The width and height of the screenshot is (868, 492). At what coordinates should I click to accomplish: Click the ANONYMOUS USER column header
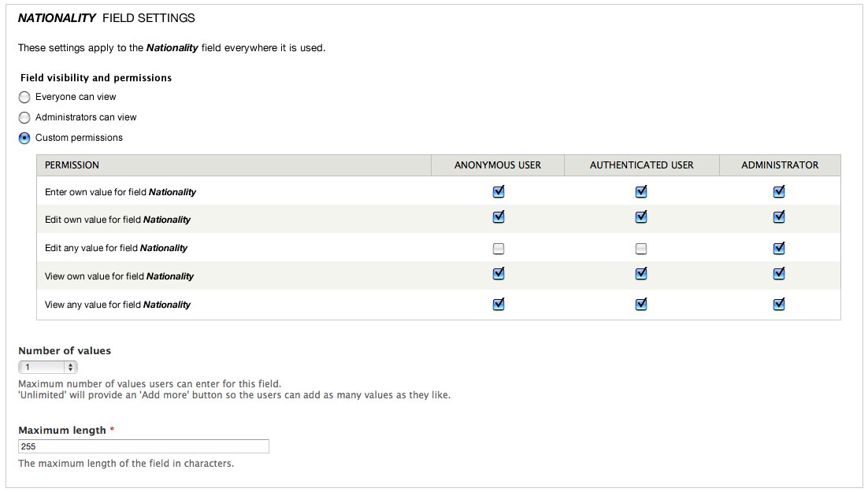[x=497, y=165]
